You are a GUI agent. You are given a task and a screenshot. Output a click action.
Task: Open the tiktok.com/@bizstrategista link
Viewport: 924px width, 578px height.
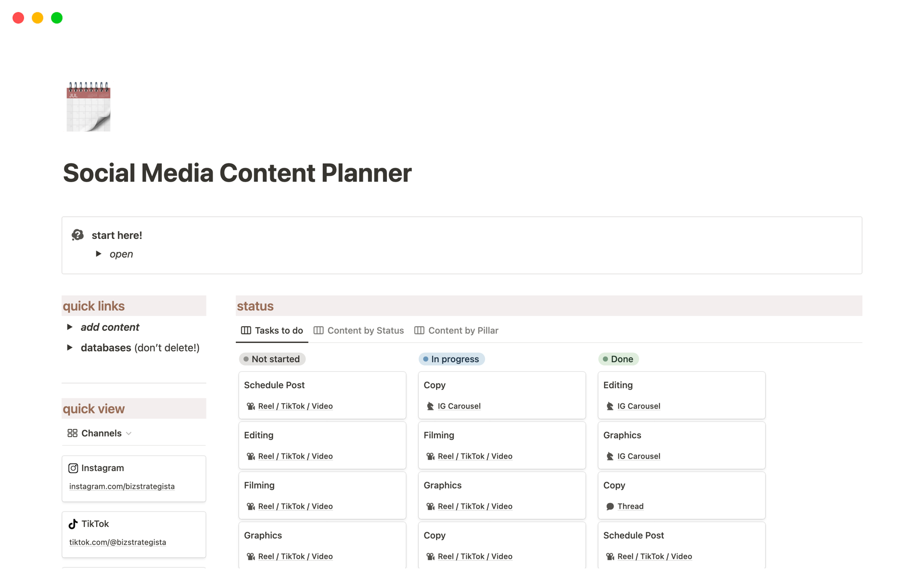pyautogui.click(x=117, y=542)
